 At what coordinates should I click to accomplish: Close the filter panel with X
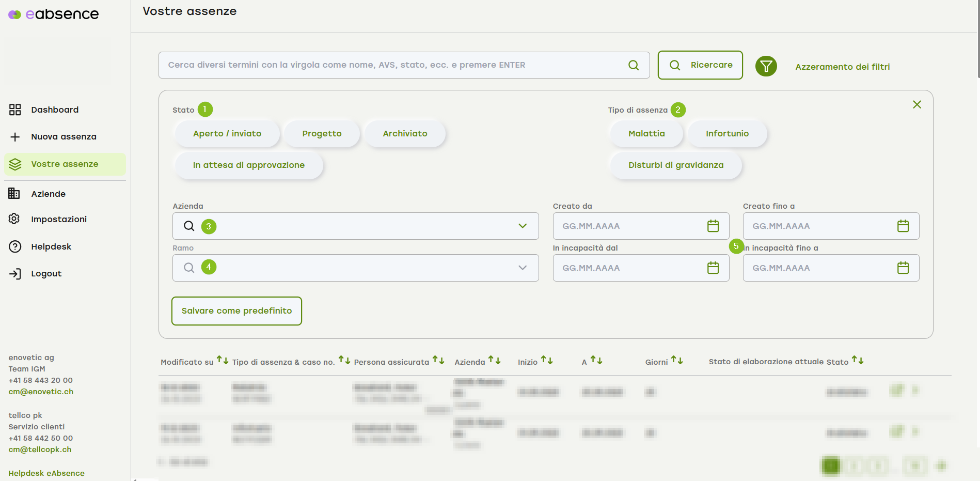click(x=916, y=105)
